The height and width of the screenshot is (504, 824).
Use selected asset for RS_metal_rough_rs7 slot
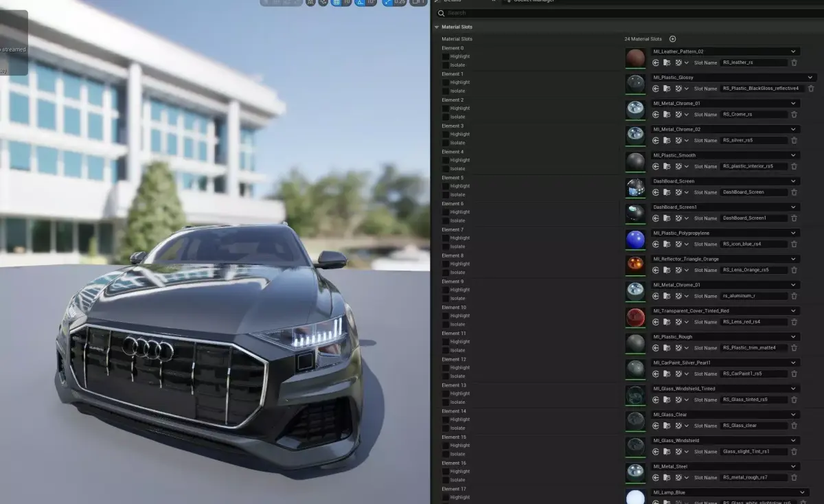[x=656, y=478]
